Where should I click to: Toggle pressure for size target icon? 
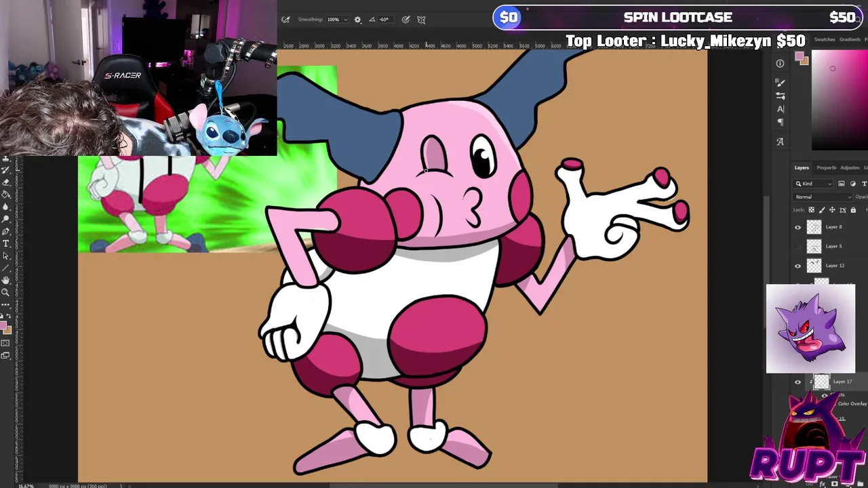click(x=406, y=20)
